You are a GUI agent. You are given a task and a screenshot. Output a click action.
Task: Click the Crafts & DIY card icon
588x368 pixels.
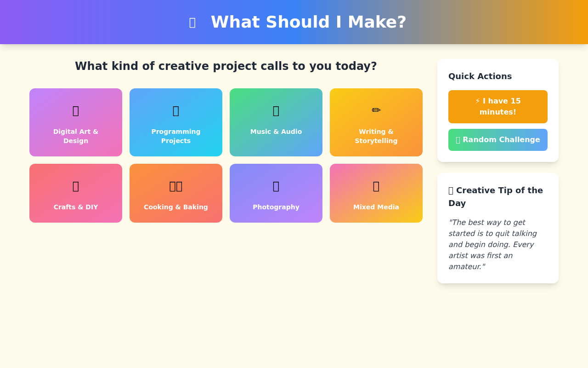(x=76, y=186)
